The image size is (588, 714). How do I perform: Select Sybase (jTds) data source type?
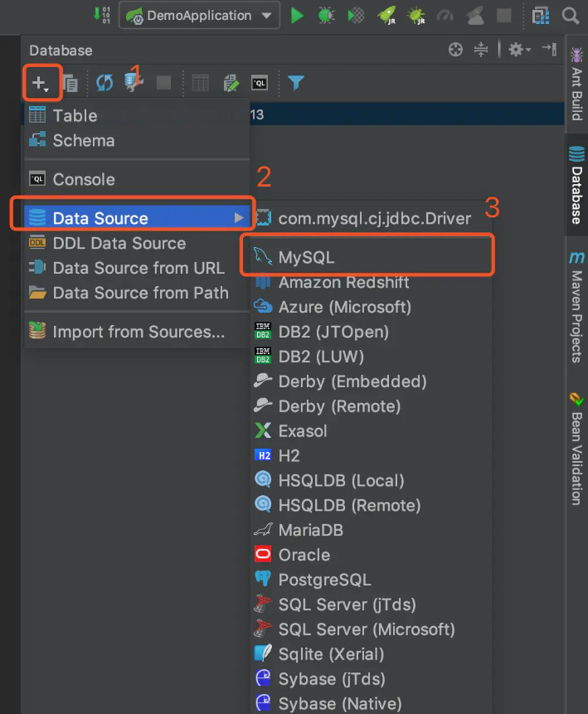coord(372,679)
